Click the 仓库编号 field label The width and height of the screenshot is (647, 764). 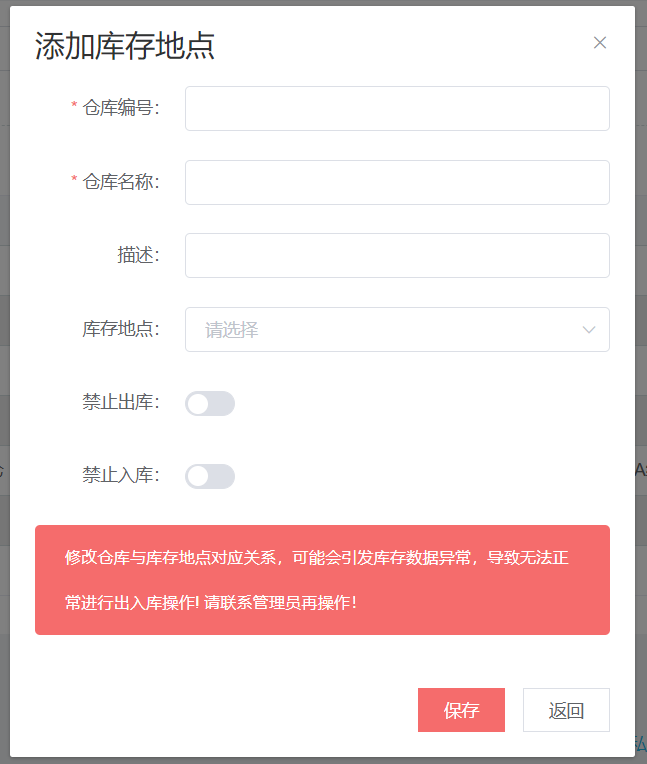[121, 108]
